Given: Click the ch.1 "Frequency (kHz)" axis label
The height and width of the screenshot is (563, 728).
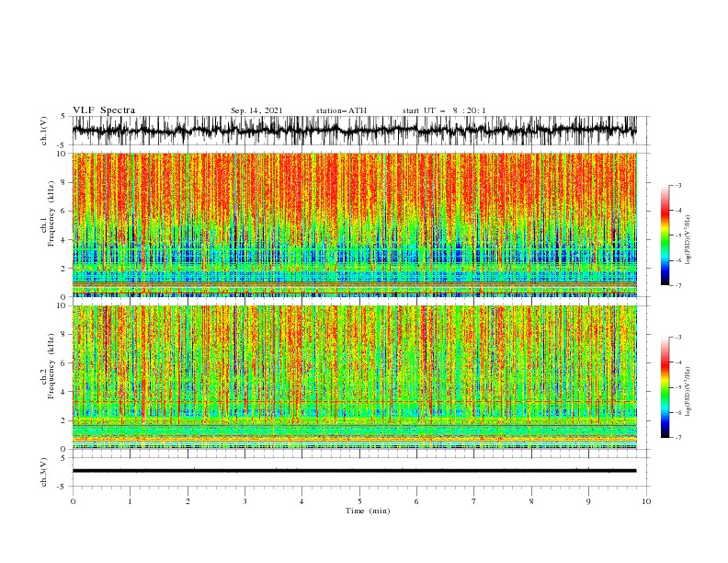Looking at the screenshot, I should coord(51,213).
